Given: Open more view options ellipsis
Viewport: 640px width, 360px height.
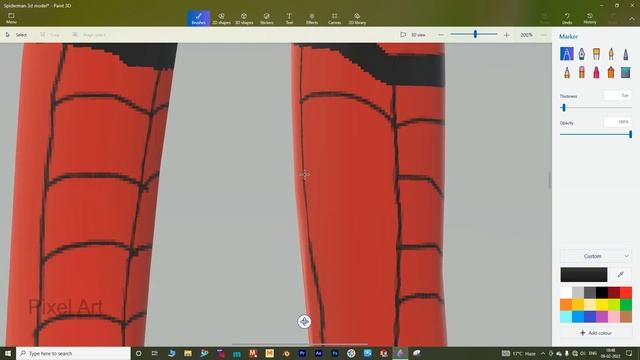Looking at the screenshot, I should point(544,35).
